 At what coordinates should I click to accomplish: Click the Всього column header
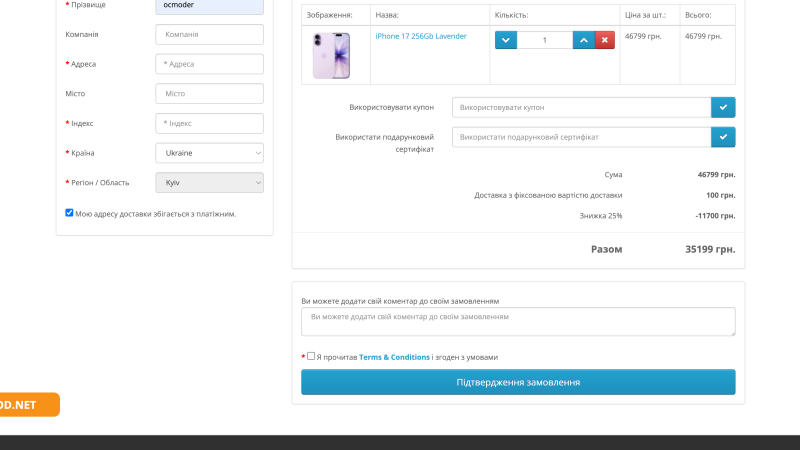click(x=698, y=15)
